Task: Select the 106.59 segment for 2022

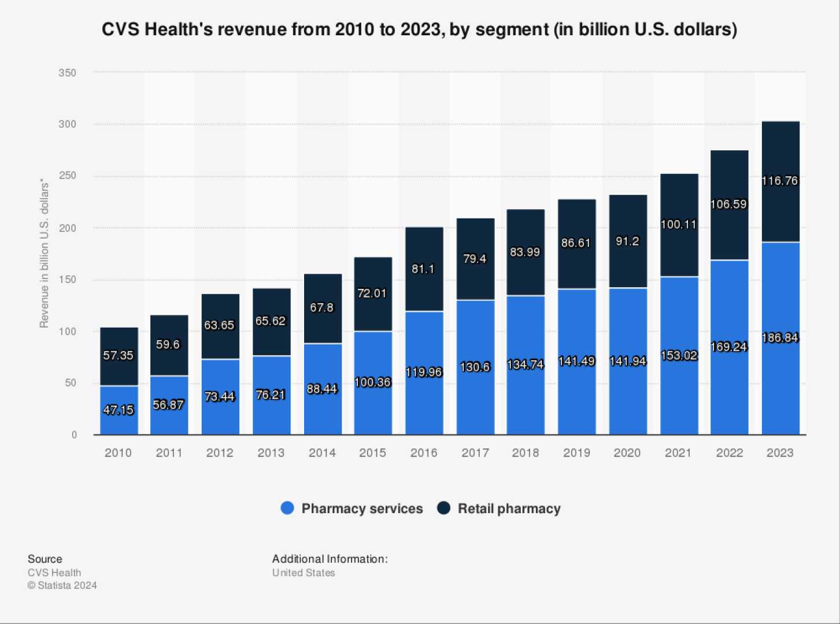Action: pos(730,205)
